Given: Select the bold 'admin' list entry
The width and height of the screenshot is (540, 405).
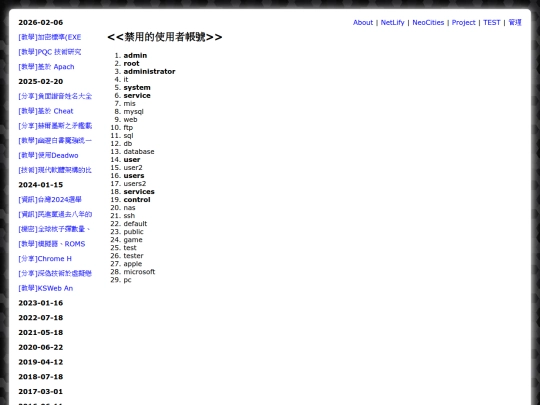Looking at the screenshot, I should coord(135,55).
